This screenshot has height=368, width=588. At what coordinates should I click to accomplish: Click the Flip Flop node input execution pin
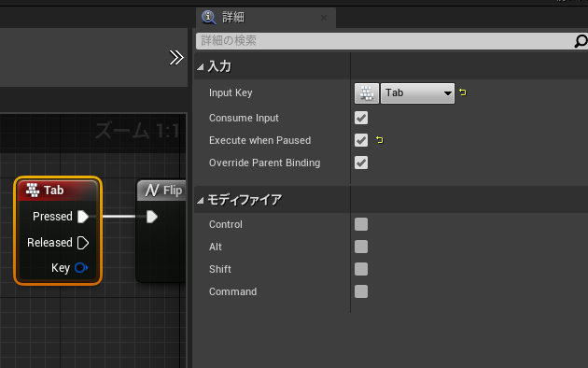pos(152,217)
